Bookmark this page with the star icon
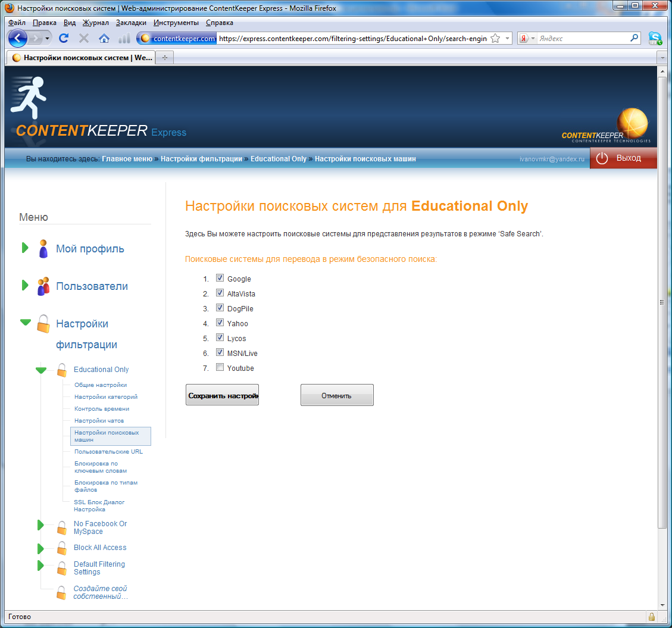 [x=495, y=39]
